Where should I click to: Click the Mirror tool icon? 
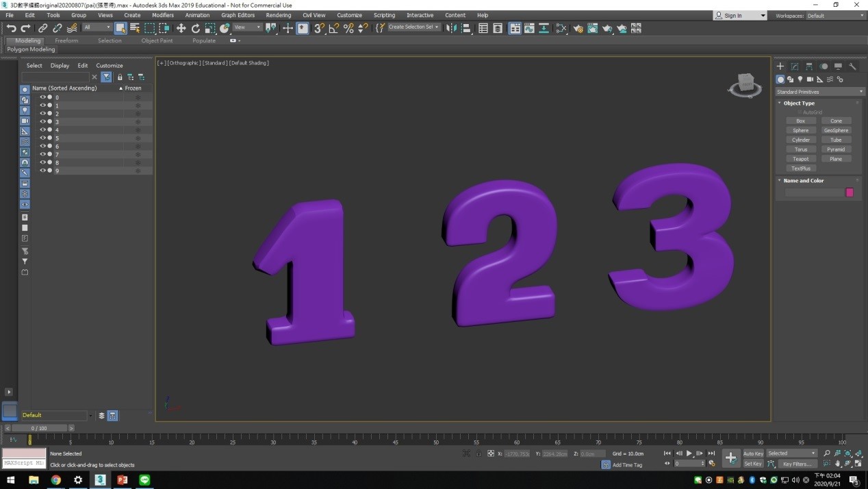click(451, 28)
